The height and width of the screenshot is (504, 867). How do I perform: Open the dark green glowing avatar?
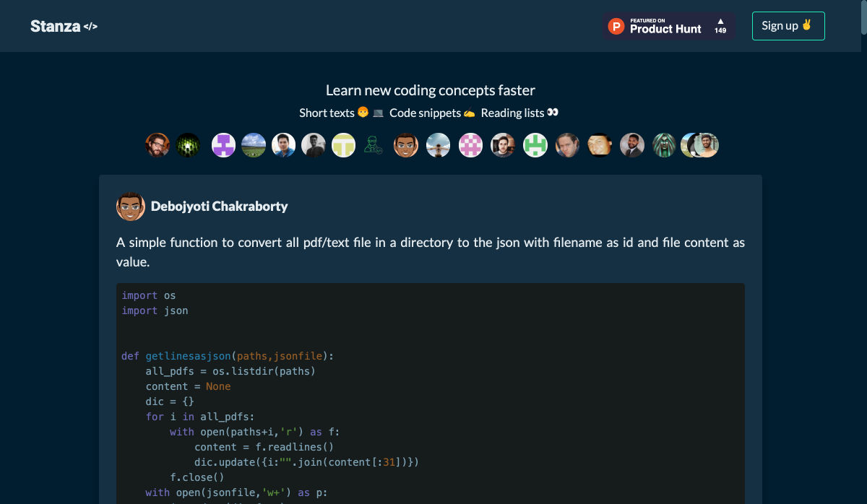(x=188, y=145)
